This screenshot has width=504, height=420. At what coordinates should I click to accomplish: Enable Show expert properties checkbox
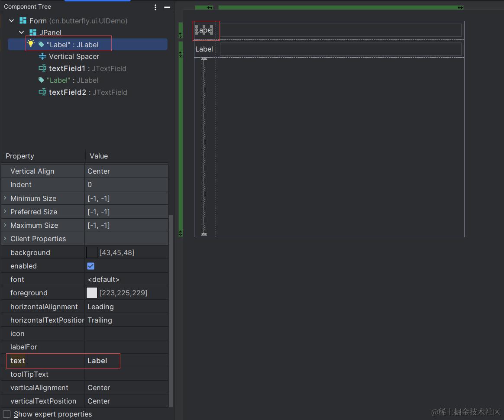coord(7,414)
